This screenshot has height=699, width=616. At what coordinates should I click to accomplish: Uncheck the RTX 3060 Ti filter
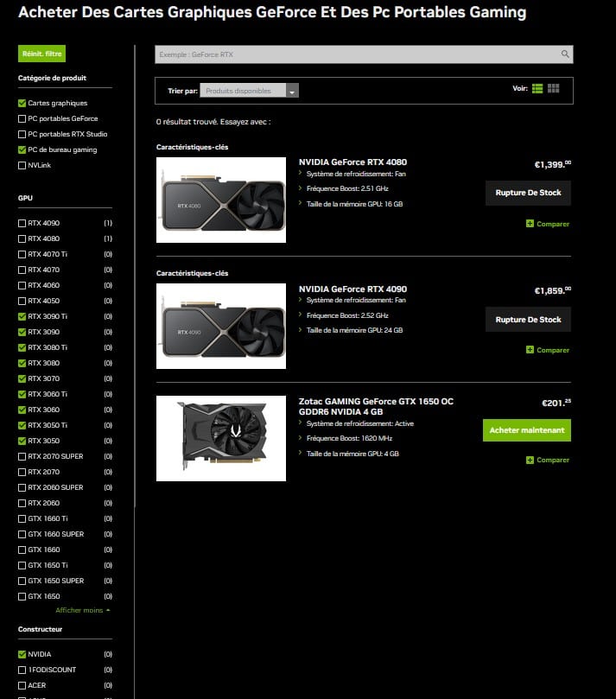(22, 394)
